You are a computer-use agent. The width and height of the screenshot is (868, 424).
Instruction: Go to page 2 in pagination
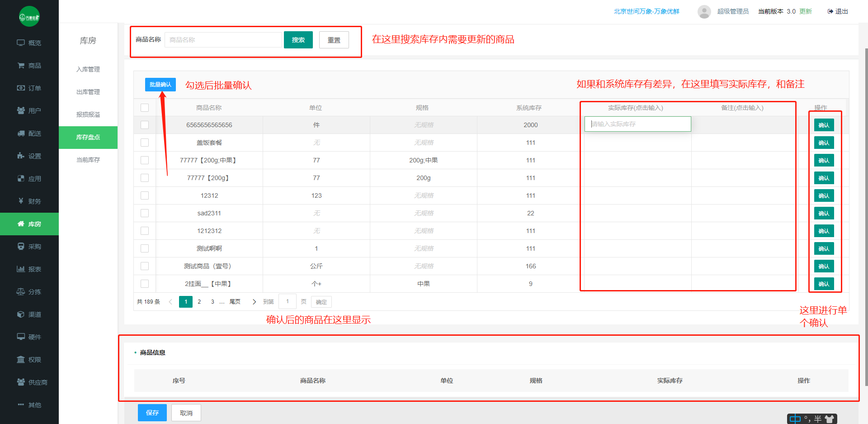coord(199,302)
